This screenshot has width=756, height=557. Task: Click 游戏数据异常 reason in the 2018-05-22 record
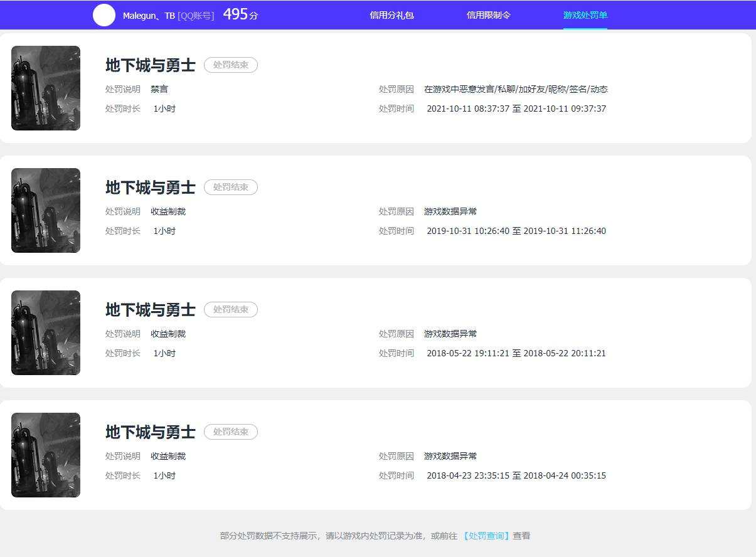coord(450,334)
